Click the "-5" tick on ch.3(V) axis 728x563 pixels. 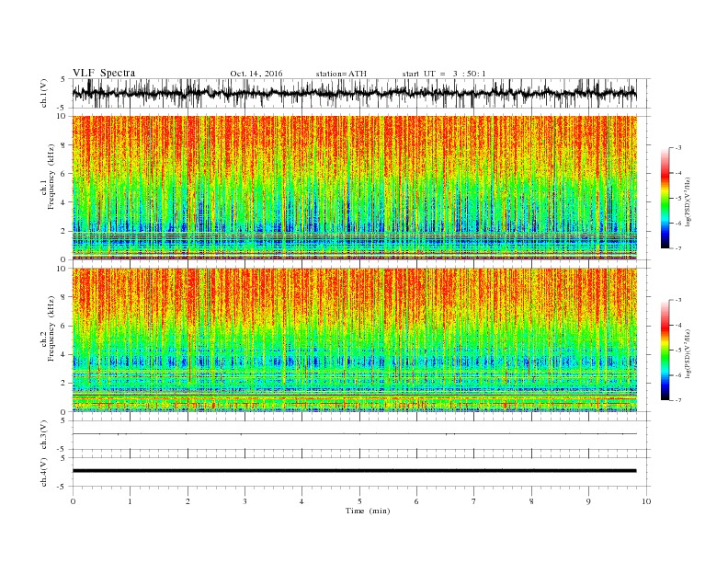pyautogui.click(x=63, y=449)
